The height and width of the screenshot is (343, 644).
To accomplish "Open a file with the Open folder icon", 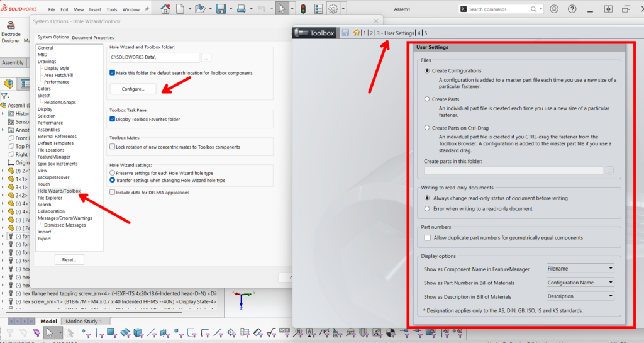I will point(200,9).
